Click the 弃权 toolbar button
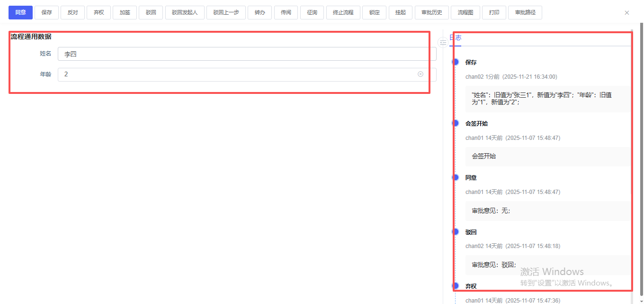 pyautogui.click(x=98, y=12)
